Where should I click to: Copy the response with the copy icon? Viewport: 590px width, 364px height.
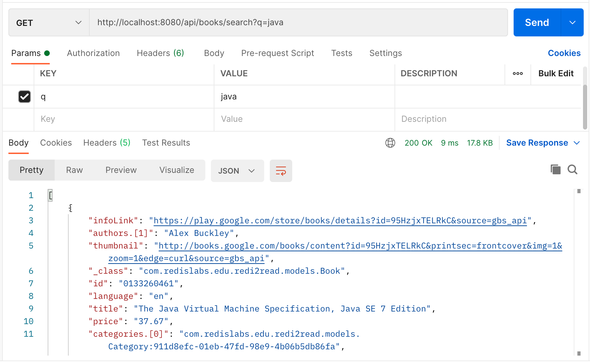pos(556,169)
